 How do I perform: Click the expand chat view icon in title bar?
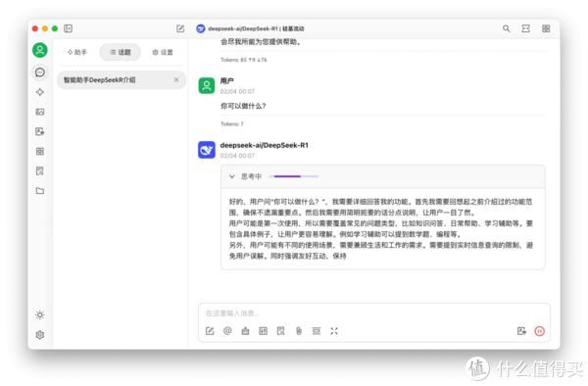[525, 28]
